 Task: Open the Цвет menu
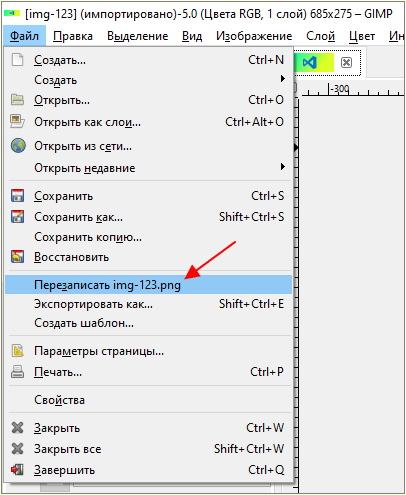pos(362,36)
